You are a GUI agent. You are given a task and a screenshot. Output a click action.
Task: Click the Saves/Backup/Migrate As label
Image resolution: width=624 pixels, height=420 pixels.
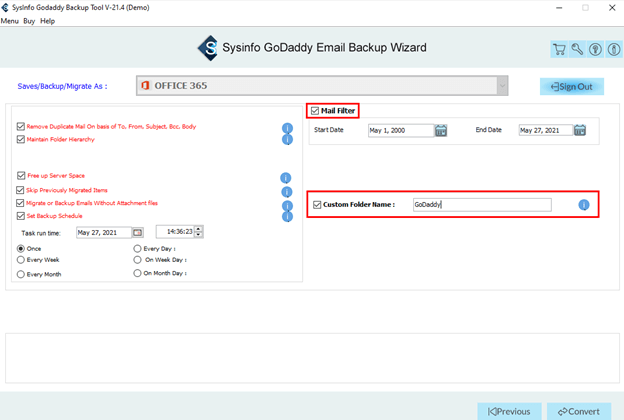coord(62,86)
